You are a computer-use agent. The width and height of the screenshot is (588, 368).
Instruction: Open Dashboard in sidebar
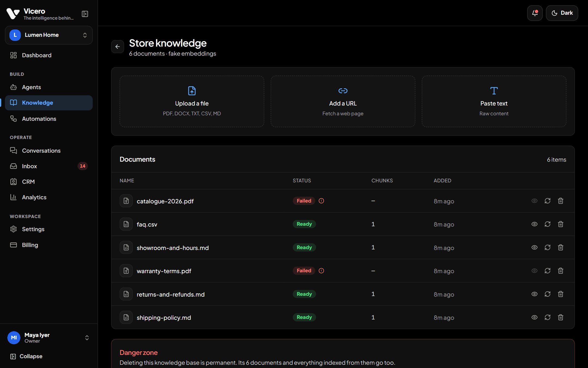[49, 55]
